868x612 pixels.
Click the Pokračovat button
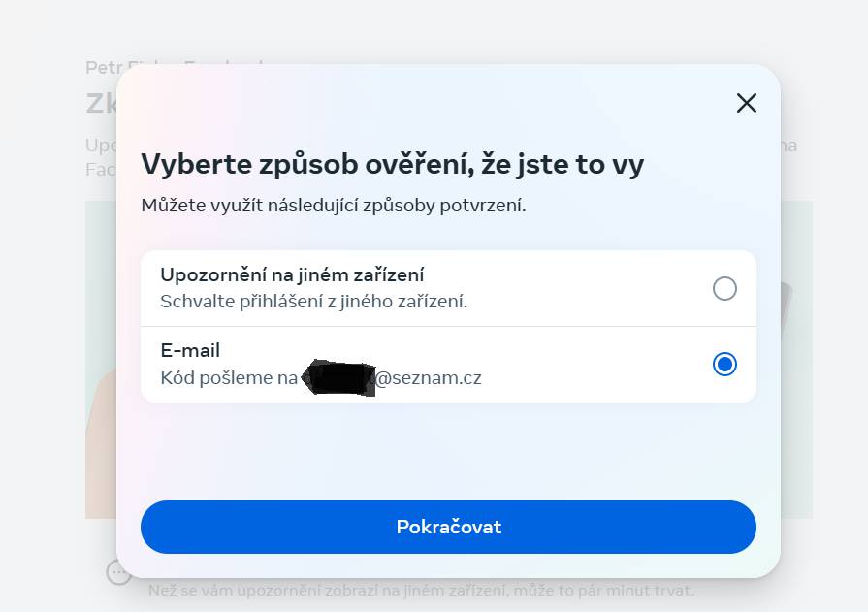448,527
